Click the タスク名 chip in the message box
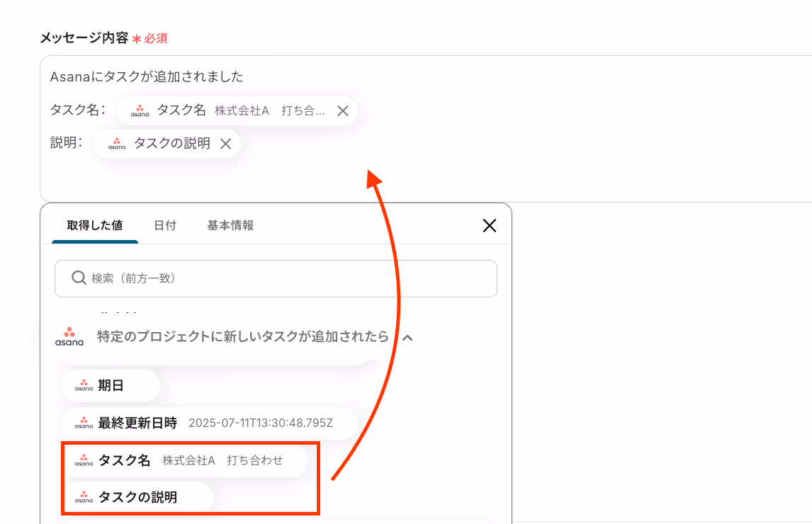The width and height of the screenshot is (812, 524). point(236,110)
